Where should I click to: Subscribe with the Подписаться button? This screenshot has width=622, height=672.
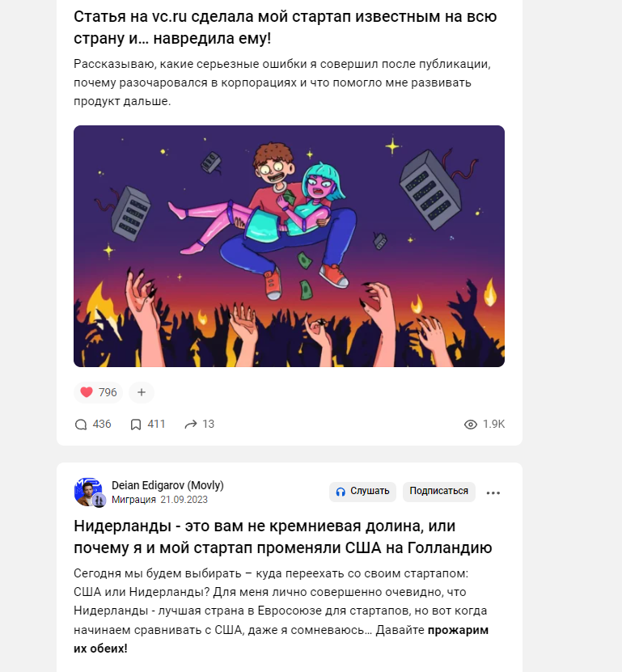tap(438, 491)
